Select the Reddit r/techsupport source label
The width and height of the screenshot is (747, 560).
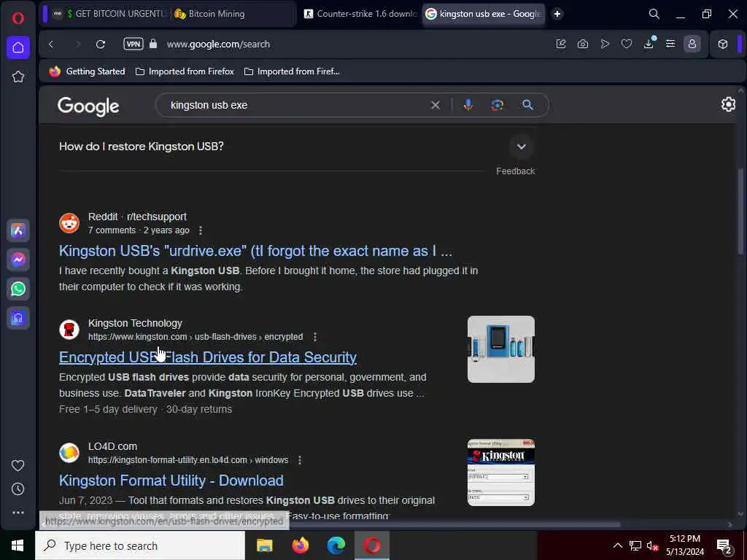click(x=137, y=217)
